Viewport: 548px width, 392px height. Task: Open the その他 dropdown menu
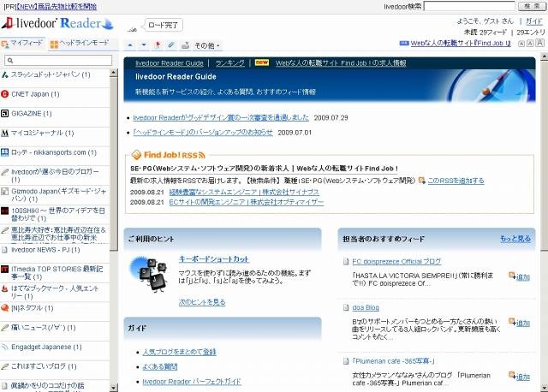[x=207, y=45]
